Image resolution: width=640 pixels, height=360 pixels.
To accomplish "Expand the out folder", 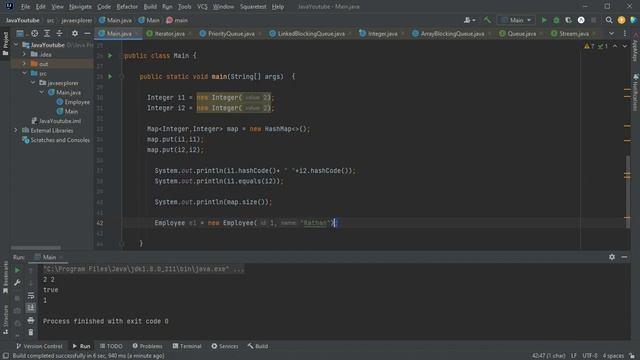I will pyautogui.click(x=24, y=64).
